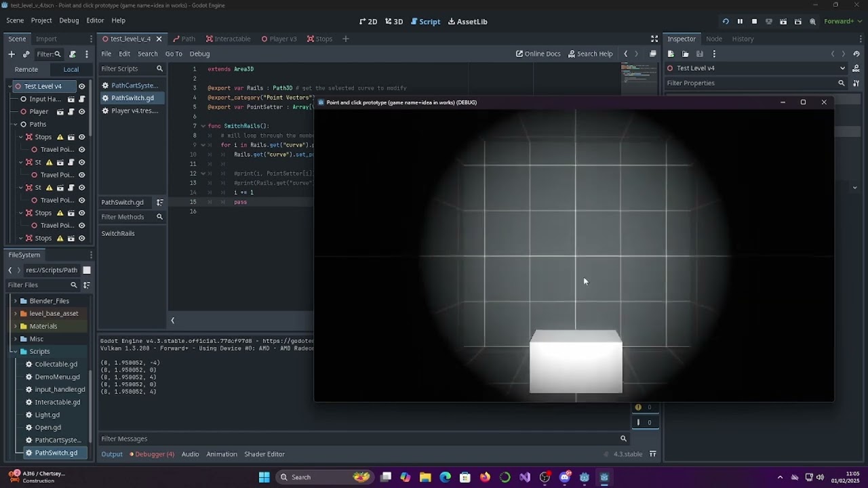Open Online Docs

click(x=538, y=54)
